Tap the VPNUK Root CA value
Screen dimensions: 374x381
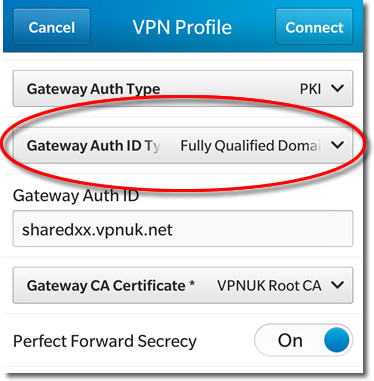(269, 286)
